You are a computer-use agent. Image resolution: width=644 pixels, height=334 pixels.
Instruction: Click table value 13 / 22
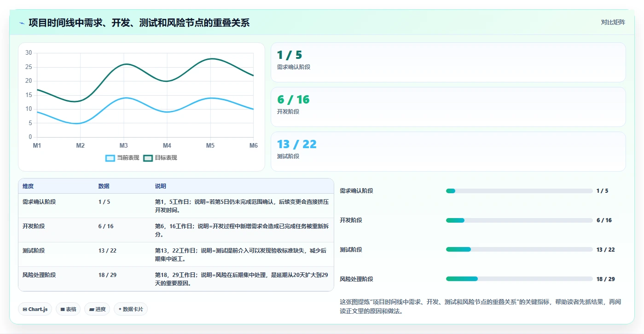tap(107, 251)
